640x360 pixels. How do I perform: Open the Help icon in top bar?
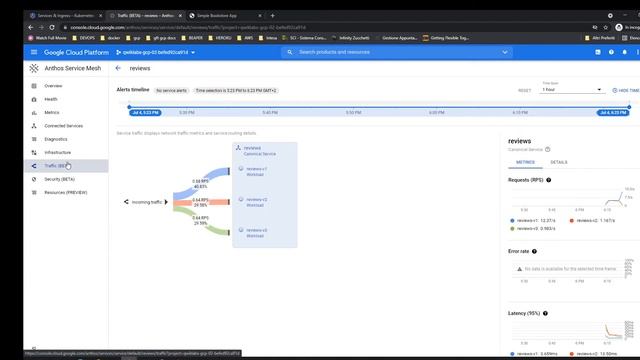(x=611, y=52)
